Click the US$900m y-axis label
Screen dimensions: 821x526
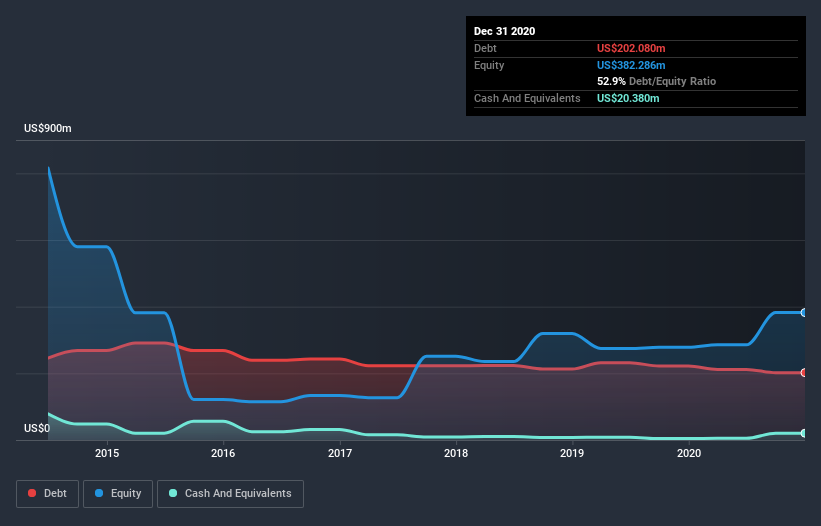tap(48, 128)
